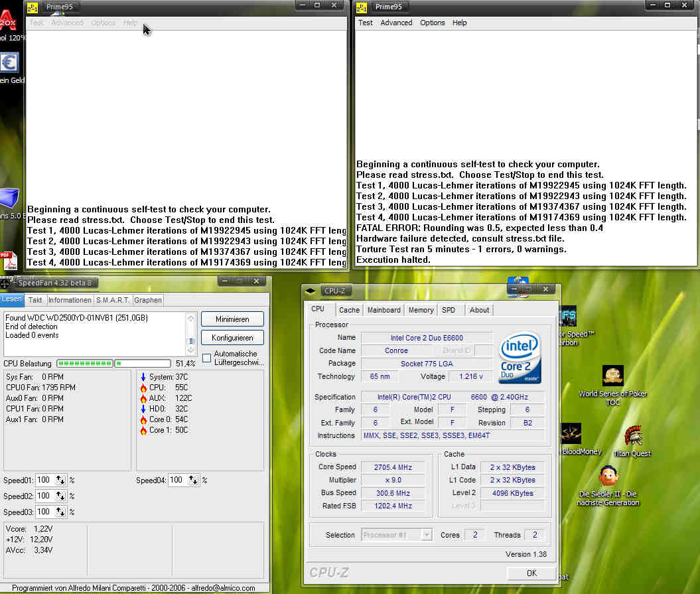
Task: Click the Speed03 spinner arrows
Action: pos(60,512)
